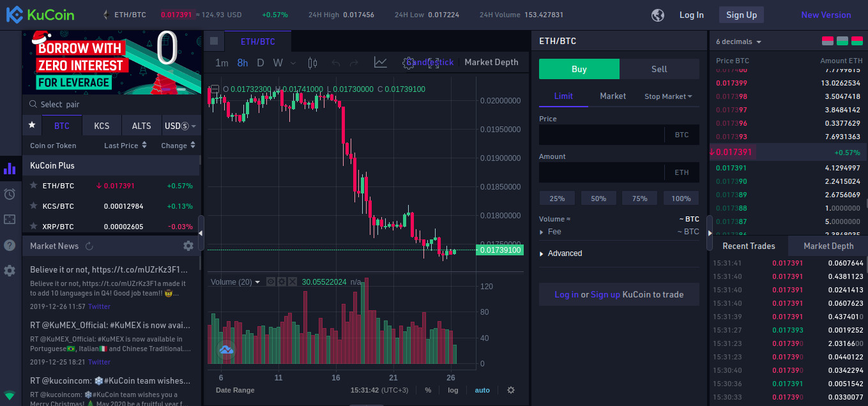Show sell orders only in order book

pyautogui.click(x=828, y=41)
